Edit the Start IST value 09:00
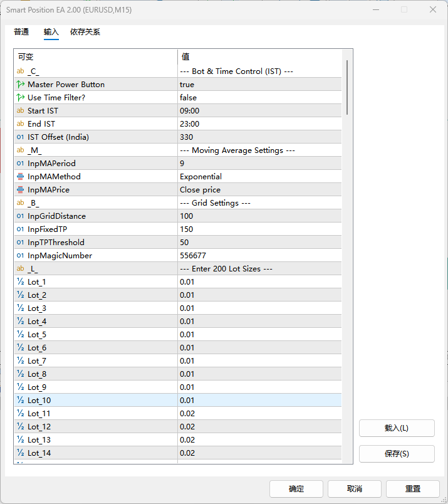 coord(259,110)
